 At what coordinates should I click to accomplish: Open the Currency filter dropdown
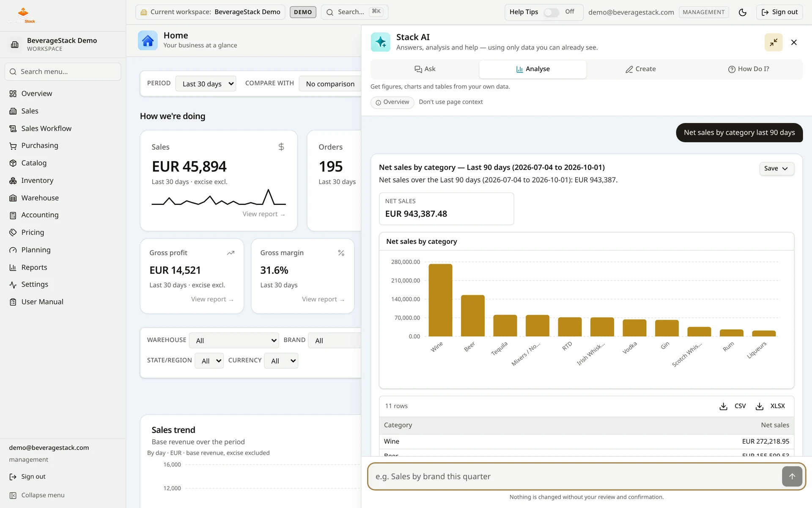pos(281,361)
